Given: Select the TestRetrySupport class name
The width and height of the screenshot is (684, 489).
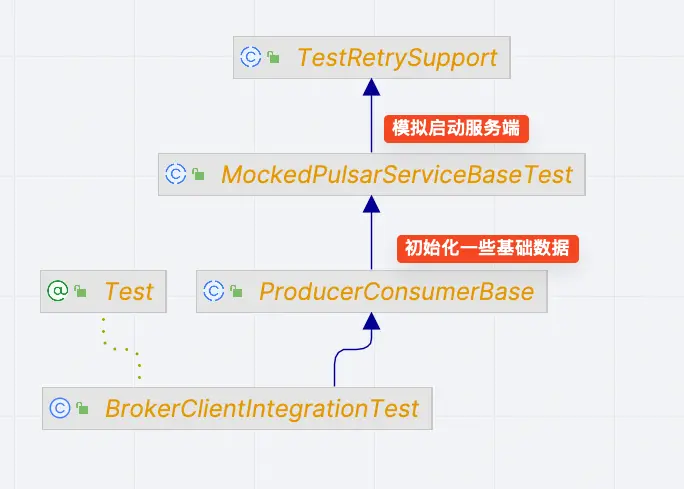Looking at the screenshot, I should [396, 57].
